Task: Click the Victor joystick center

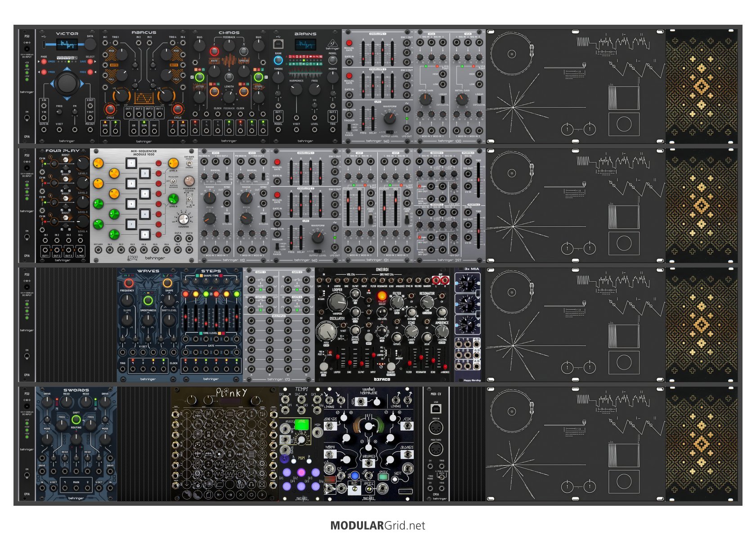Action: [67, 83]
